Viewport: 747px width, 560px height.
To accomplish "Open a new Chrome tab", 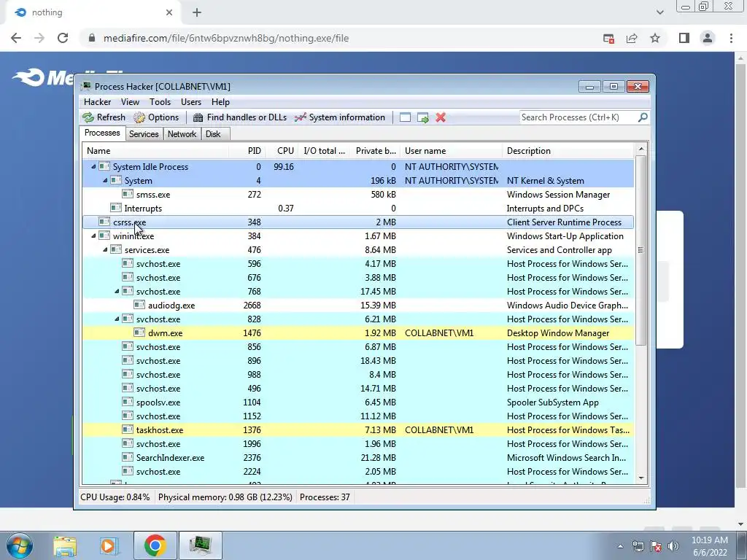I will (197, 13).
